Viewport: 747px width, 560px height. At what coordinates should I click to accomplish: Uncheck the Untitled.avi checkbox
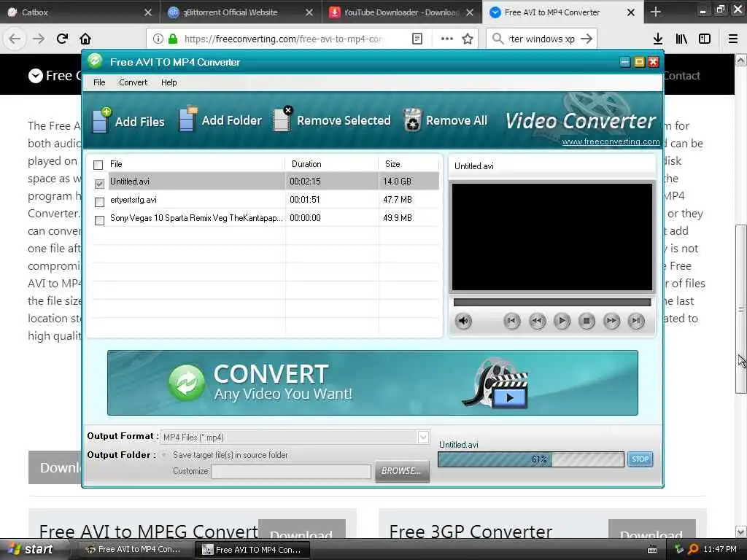pyautogui.click(x=99, y=183)
